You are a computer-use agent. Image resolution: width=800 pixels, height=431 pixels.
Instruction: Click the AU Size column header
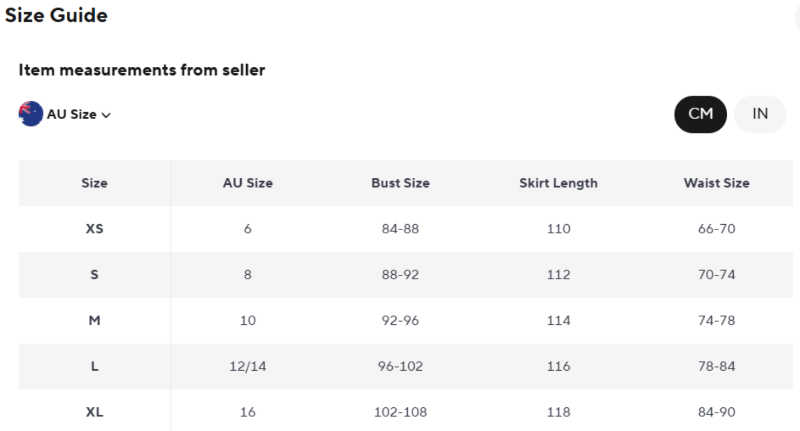coord(247,183)
